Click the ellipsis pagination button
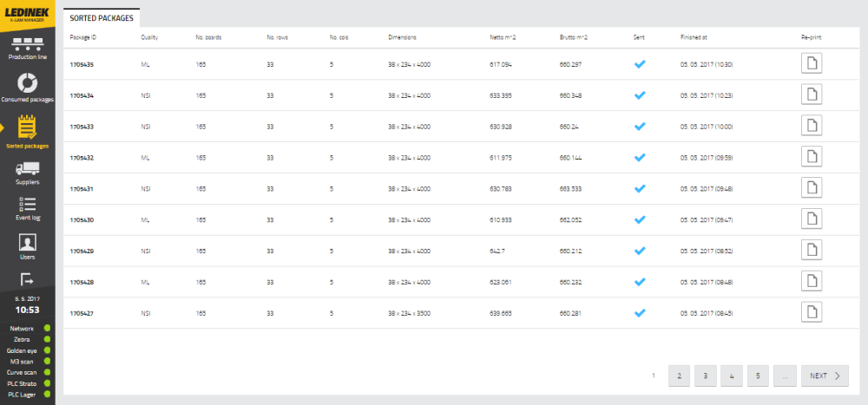The width and height of the screenshot is (868, 405). [785, 376]
